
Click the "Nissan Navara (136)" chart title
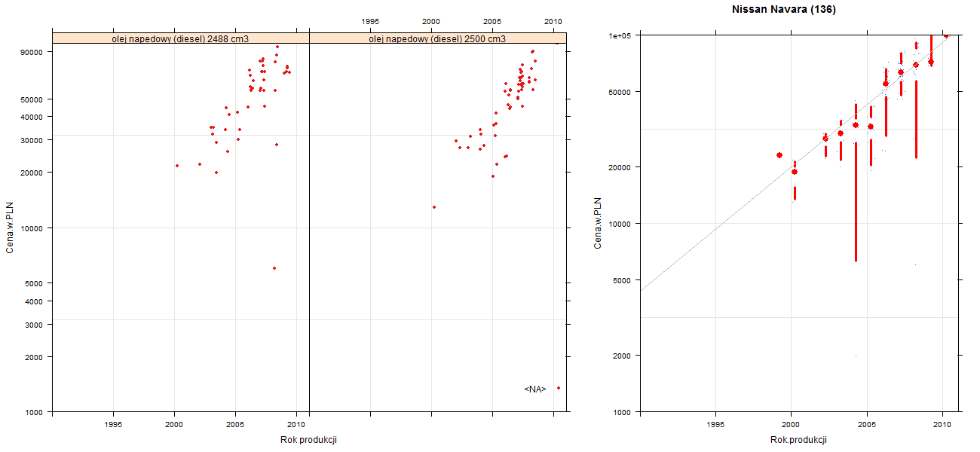(783, 10)
